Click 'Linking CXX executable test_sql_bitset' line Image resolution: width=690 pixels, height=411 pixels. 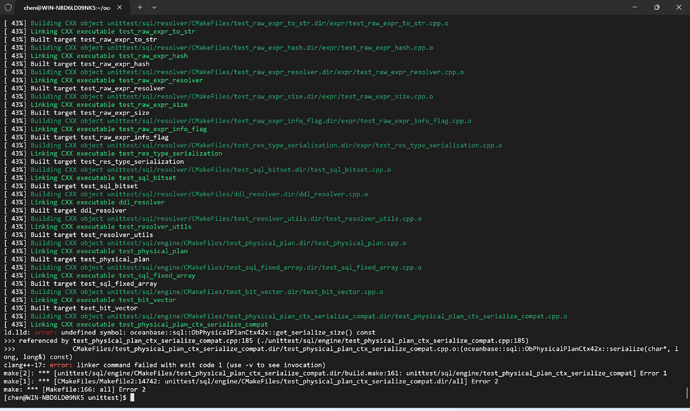90,178
